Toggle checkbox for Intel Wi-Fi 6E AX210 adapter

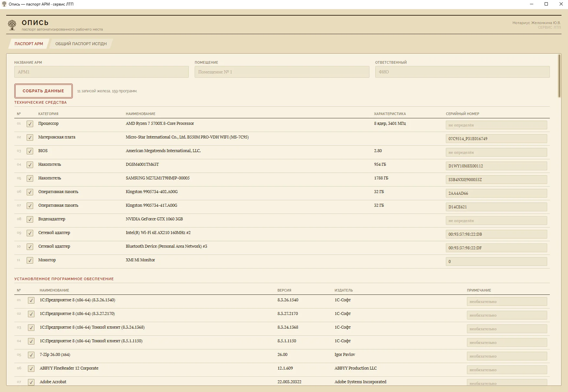[x=30, y=233]
